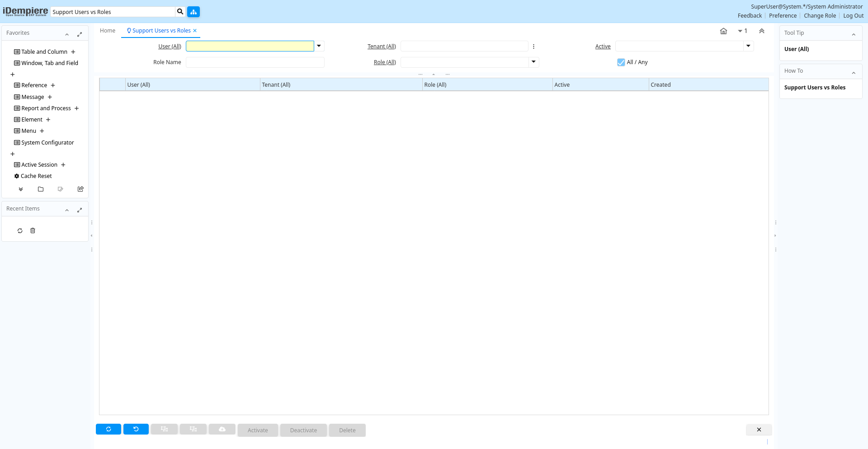The width and height of the screenshot is (868, 449).
Task: Click the Role Name input field
Action: point(255,62)
